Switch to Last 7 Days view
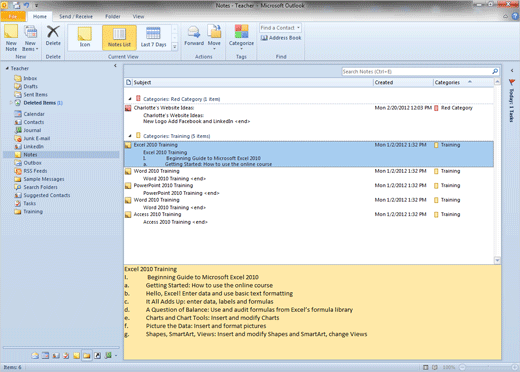 (x=153, y=37)
